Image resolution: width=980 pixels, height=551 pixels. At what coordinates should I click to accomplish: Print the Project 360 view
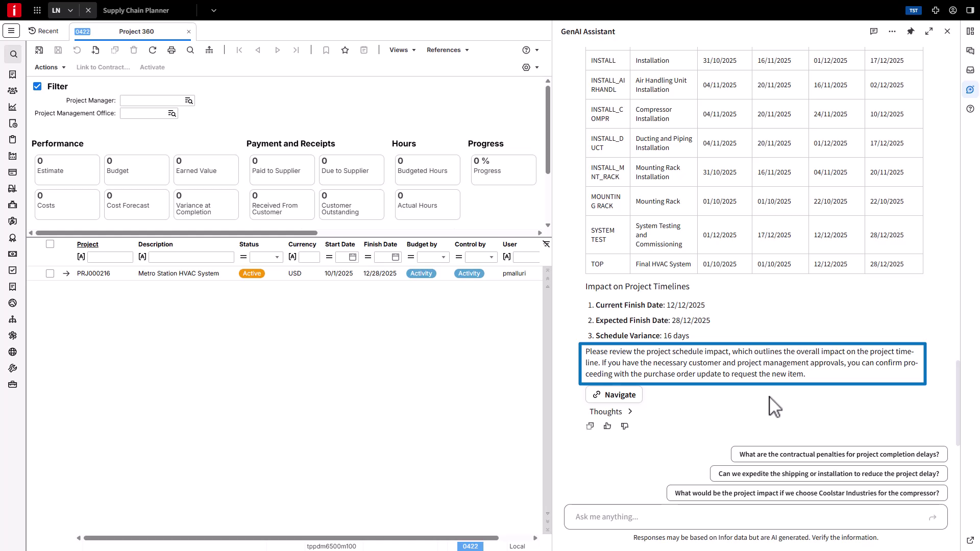[171, 49]
